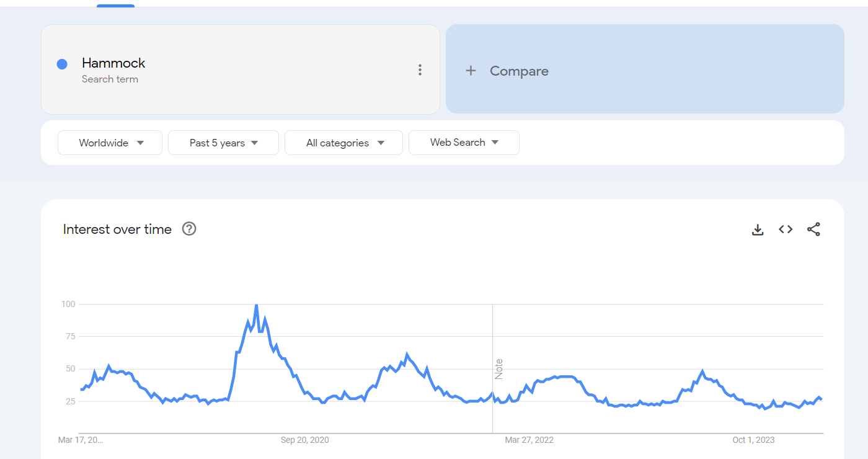Screen dimensions: 868x459
Task: Open the All categories dropdown
Action: [343, 143]
